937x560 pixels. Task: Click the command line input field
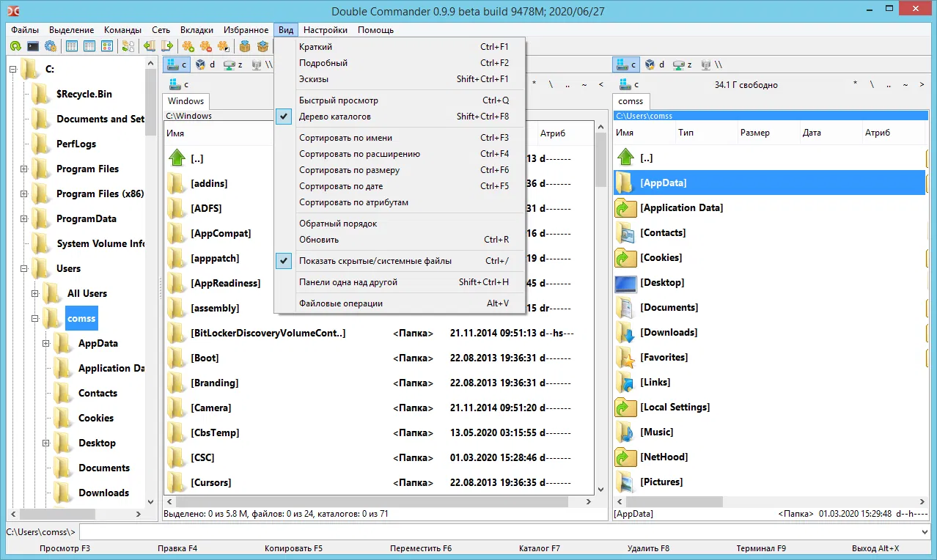click(x=499, y=531)
